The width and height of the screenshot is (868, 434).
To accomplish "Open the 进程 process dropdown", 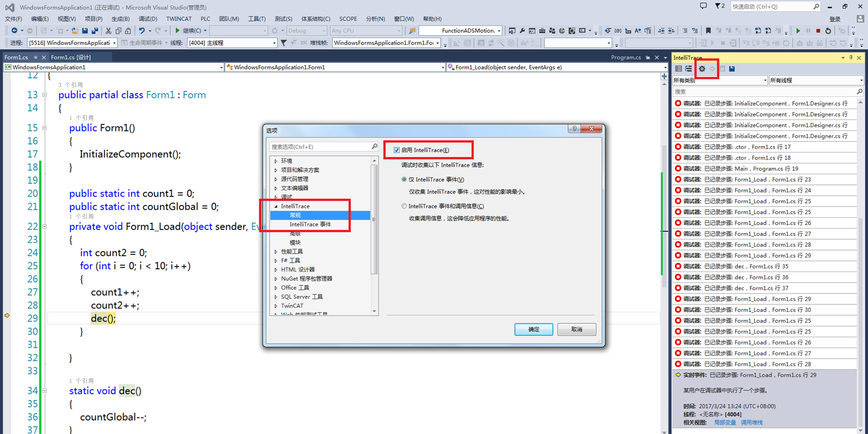I will coord(72,43).
